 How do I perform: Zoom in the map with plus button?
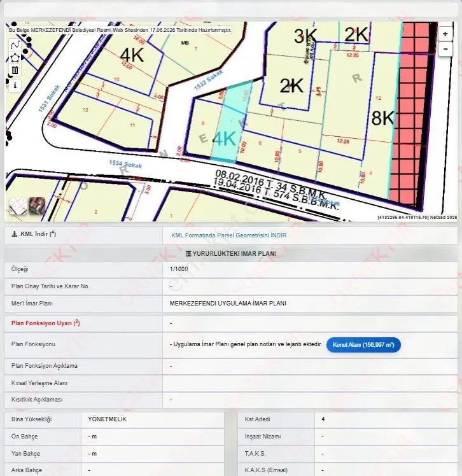(x=445, y=34)
